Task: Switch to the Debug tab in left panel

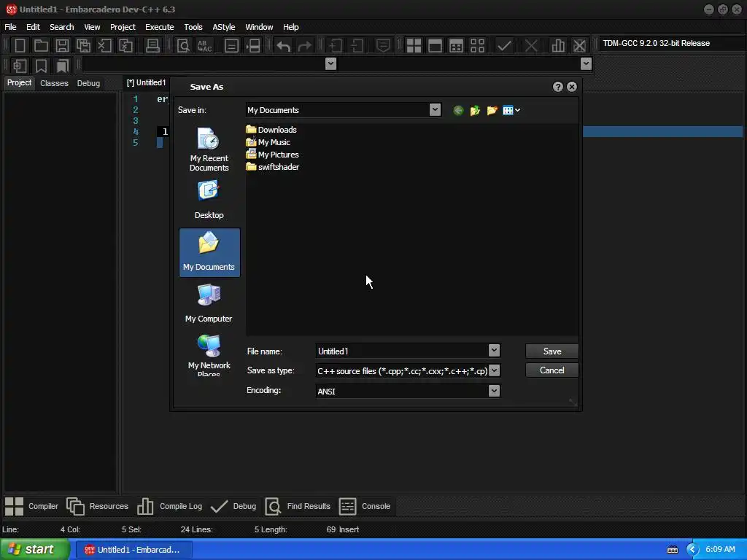Action: tap(88, 83)
